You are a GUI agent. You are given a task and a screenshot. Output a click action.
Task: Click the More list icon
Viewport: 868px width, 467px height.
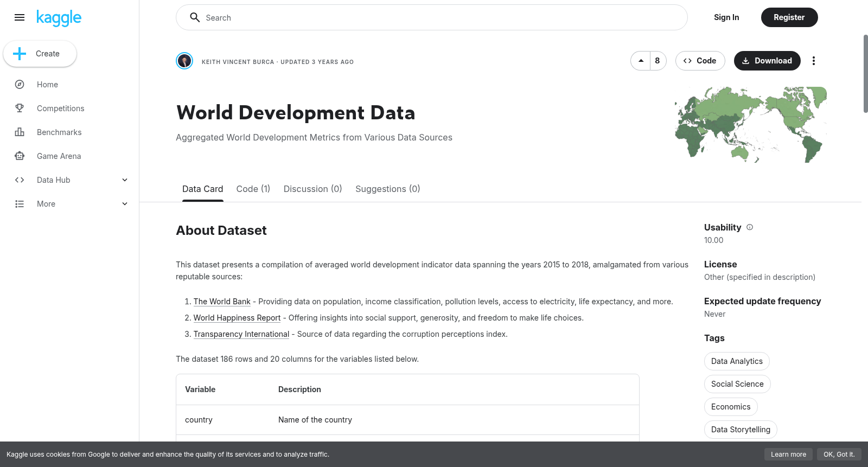[x=20, y=204]
